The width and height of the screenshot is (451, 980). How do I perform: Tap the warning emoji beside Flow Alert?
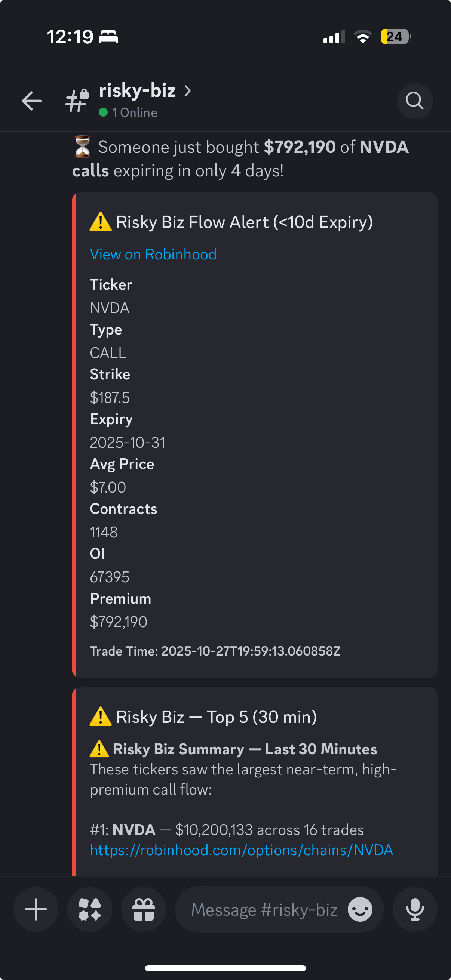click(x=100, y=222)
